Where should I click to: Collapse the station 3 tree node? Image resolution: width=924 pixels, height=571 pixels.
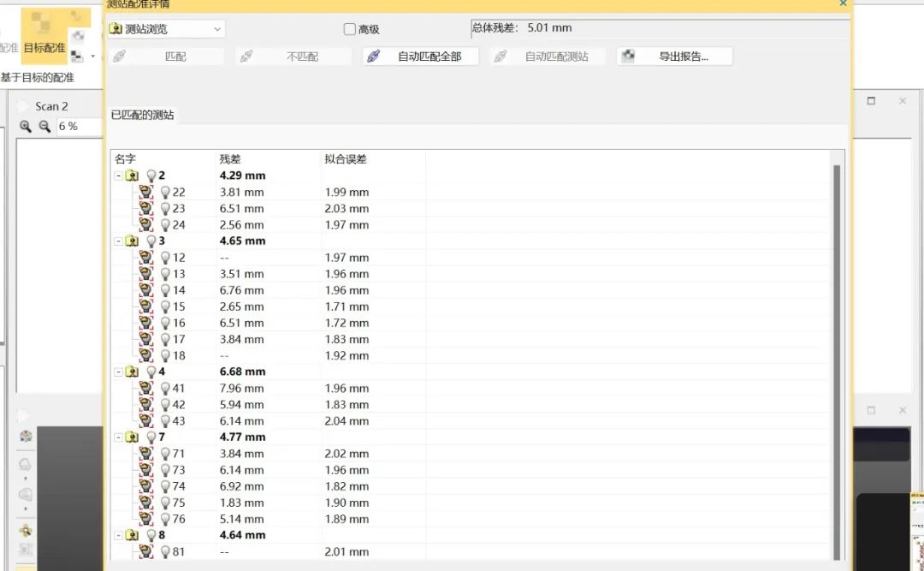click(x=118, y=241)
